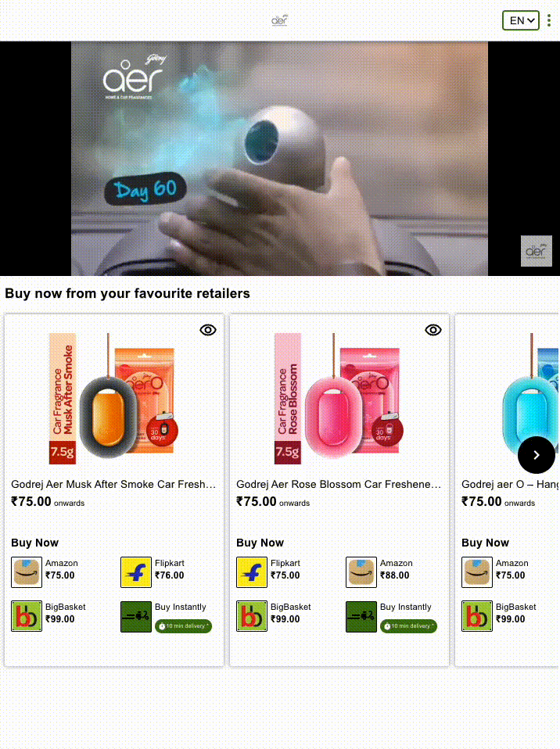Open Flipkart icon priced ₹76.00
This screenshot has width=560, height=749.
[136, 572]
